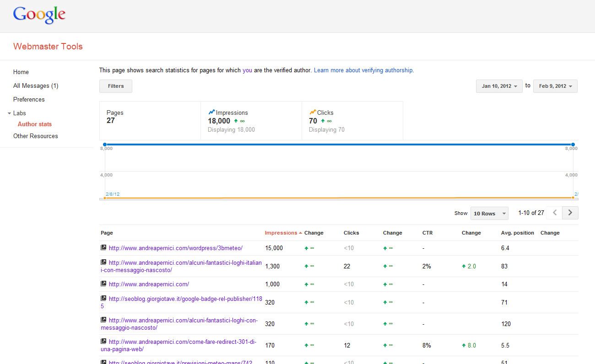Click external link icon beside google-badge-rel-publisher URL
Screen dimensions: 595x364
click(x=103, y=298)
